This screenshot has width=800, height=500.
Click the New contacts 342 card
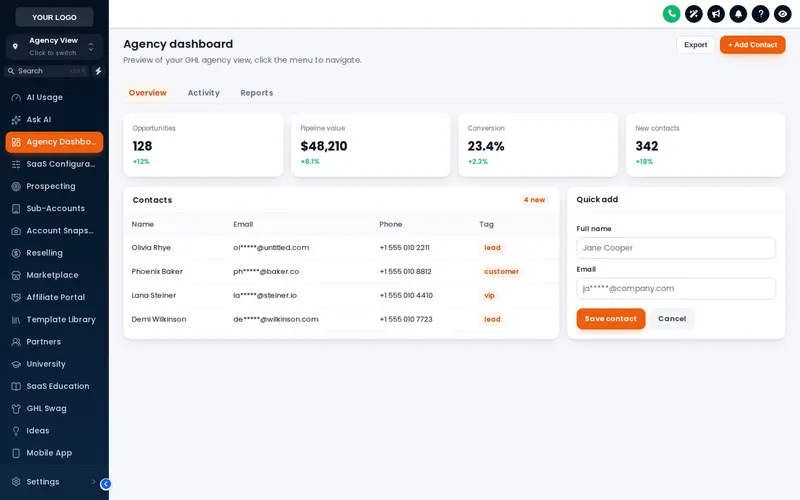tap(706, 145)
